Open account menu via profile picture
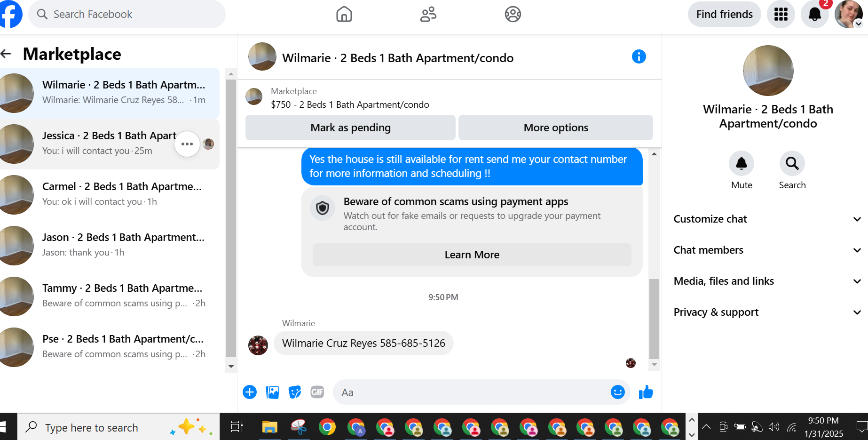Image resolution: width=868 pixels, height=440 pixels. click(x=848, y=14)
